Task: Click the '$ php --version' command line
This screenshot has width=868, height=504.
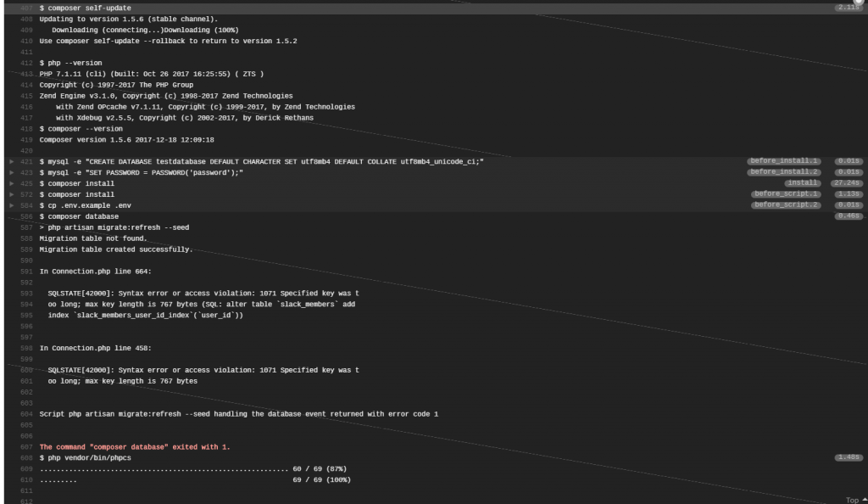Action: tap(71, 63)
